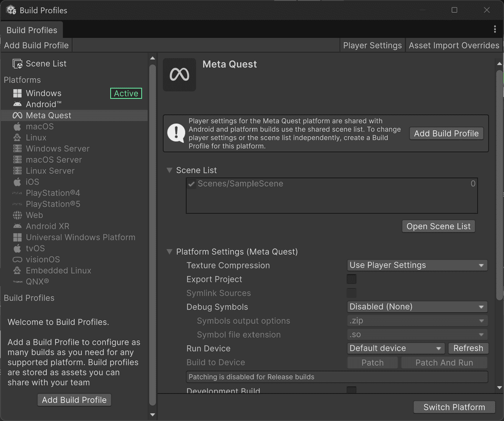Click the iOS apple icon
Viewport: 504px width, 421px height.
(17, 182)
